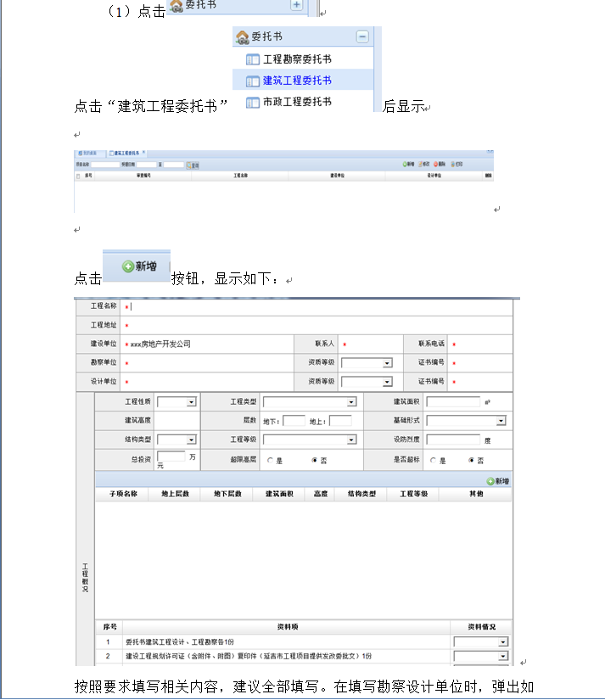Open 市政工程委托书 entry
The height and width of the screenshot is (700, 605).
[x=296, y=102]
